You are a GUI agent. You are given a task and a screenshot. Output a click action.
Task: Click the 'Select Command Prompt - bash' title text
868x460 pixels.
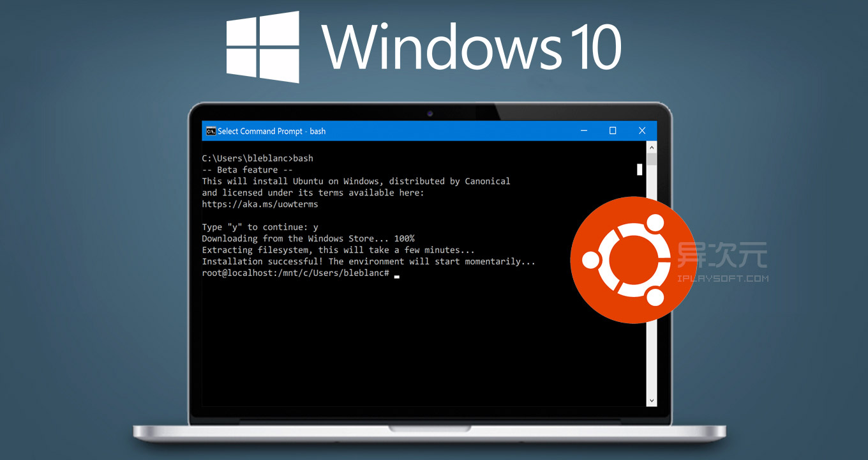click(x=271, y=131)
